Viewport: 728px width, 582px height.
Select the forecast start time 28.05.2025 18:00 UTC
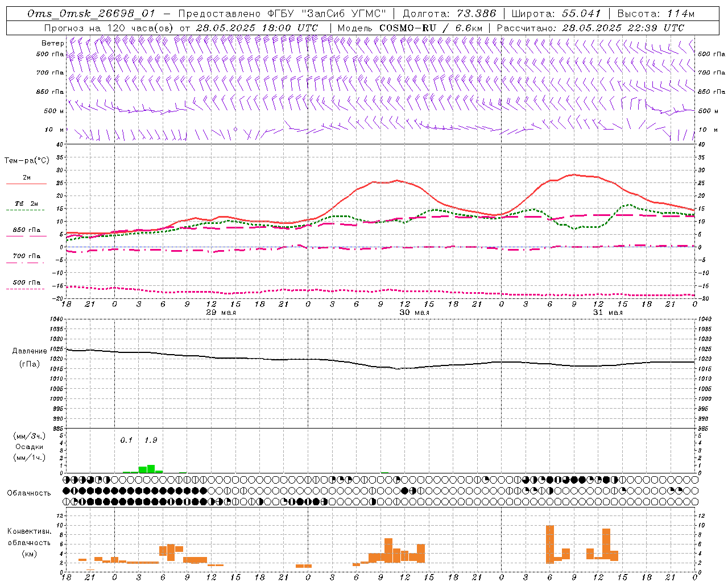click(257, 28)
